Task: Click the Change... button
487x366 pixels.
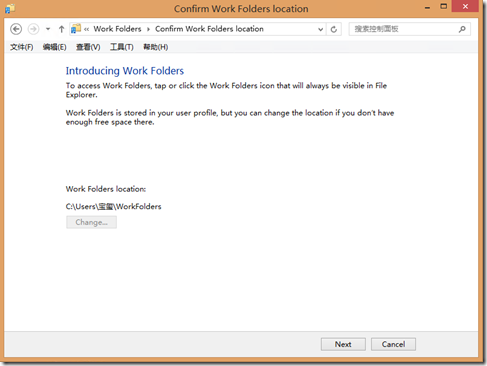Action: point(91,222)
